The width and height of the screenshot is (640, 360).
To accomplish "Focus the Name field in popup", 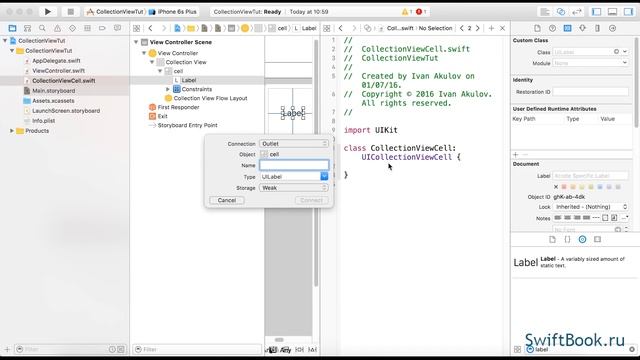I will click(x=294, y=165).
